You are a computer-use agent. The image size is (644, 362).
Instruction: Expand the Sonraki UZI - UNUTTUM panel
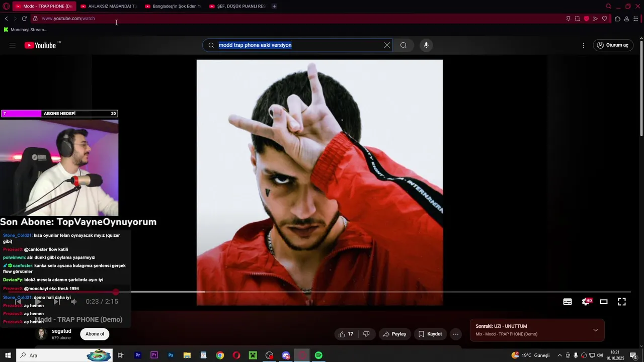[x=596, y=330]
